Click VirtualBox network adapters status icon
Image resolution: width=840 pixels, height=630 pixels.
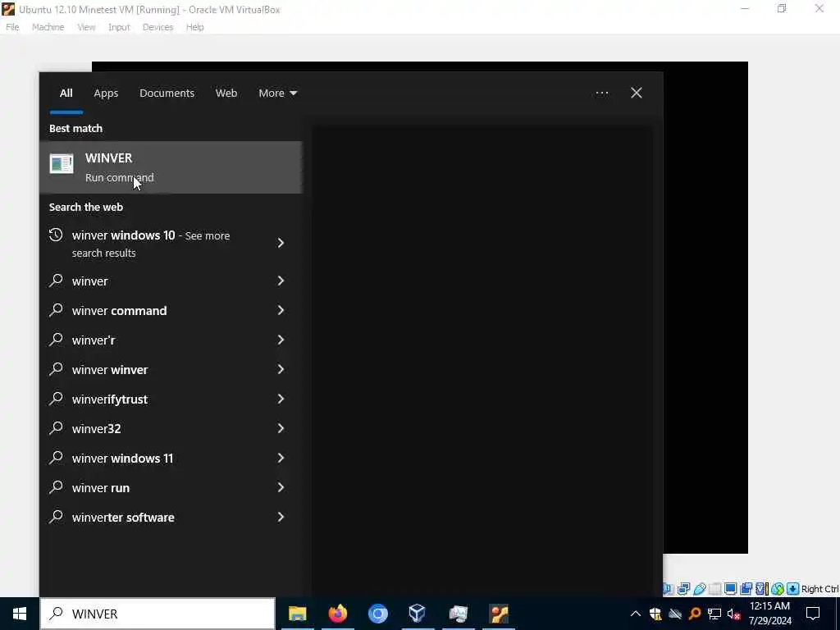click(683, 589)
